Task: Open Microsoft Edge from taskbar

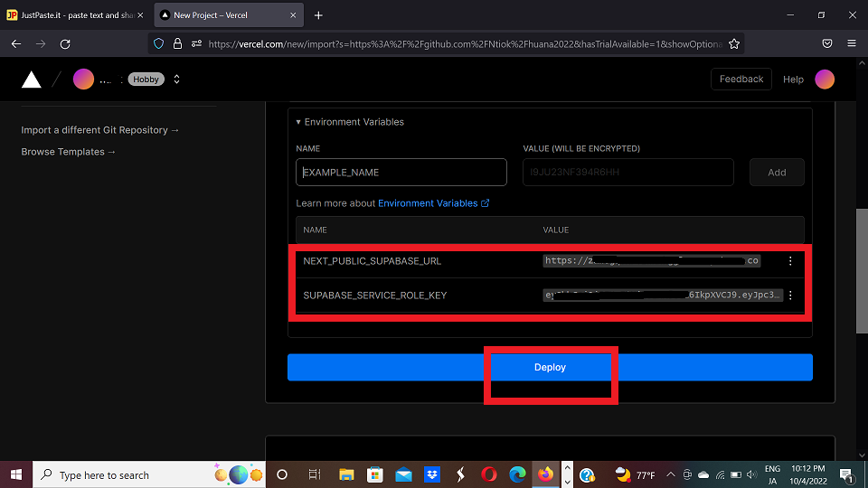Action: tap(517, 474)
